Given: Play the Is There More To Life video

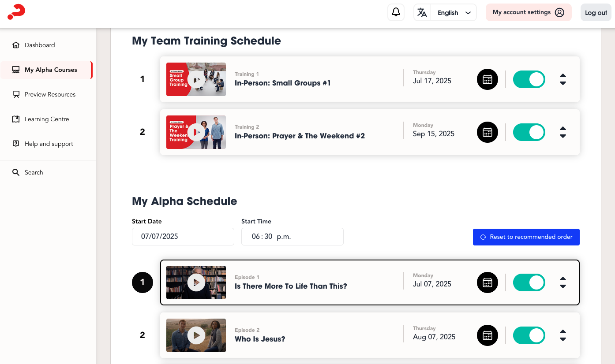Looking at the screenshot, I should [x=196, y=282].
